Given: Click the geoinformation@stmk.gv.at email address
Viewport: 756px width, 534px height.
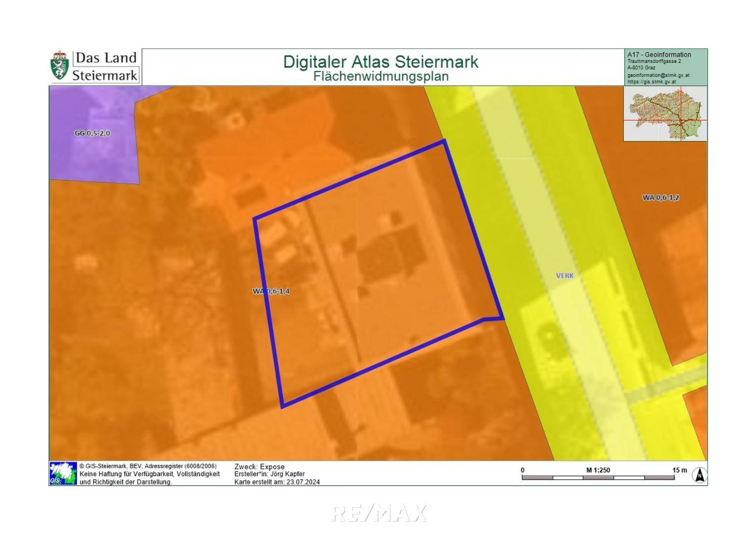Looking at the screenshot, I should [659, 76].
